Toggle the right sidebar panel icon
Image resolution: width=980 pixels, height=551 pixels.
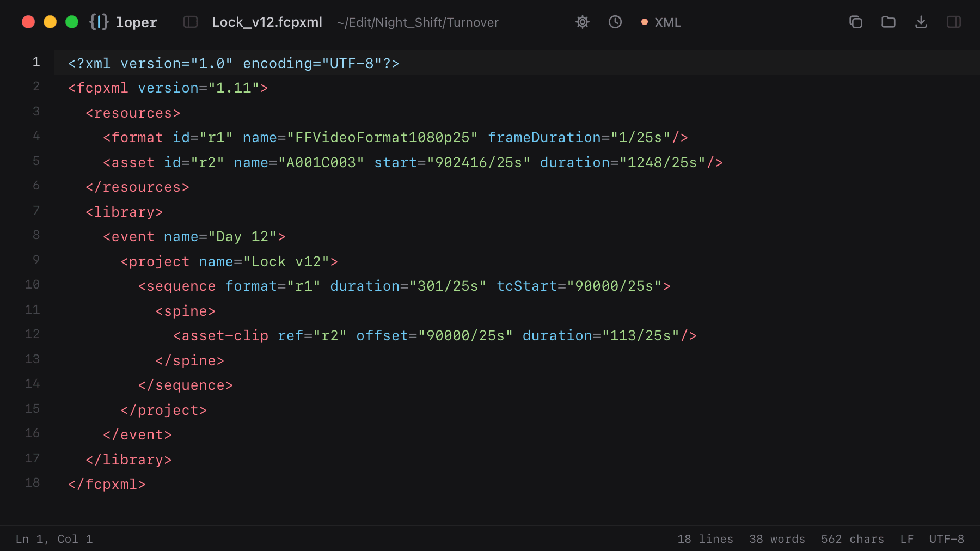[954, 22]
